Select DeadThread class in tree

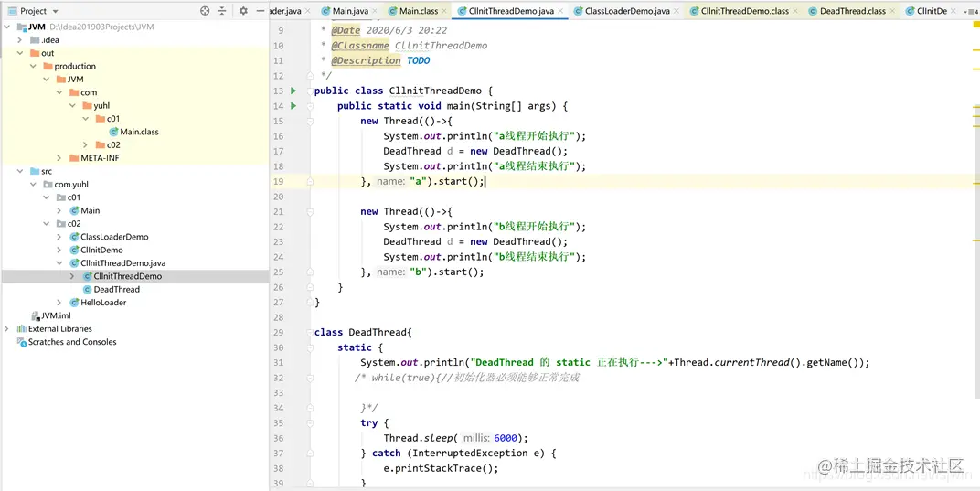112,290
